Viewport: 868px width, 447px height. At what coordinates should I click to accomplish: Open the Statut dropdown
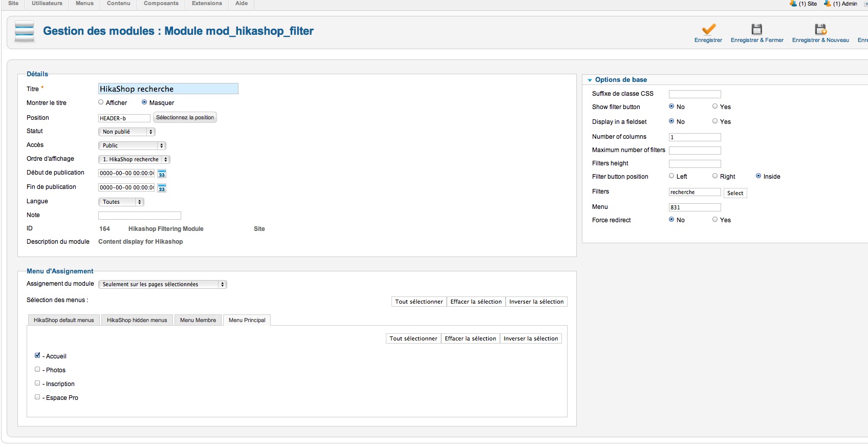point(126,132)
